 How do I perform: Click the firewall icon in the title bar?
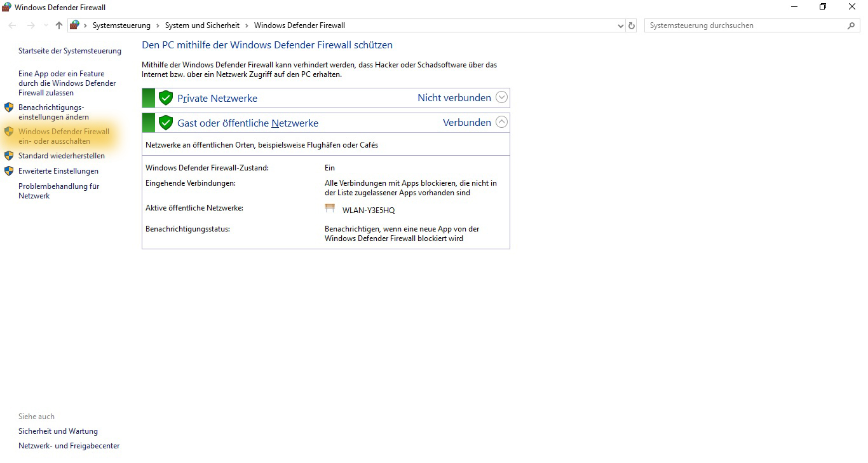coord(7,7)
